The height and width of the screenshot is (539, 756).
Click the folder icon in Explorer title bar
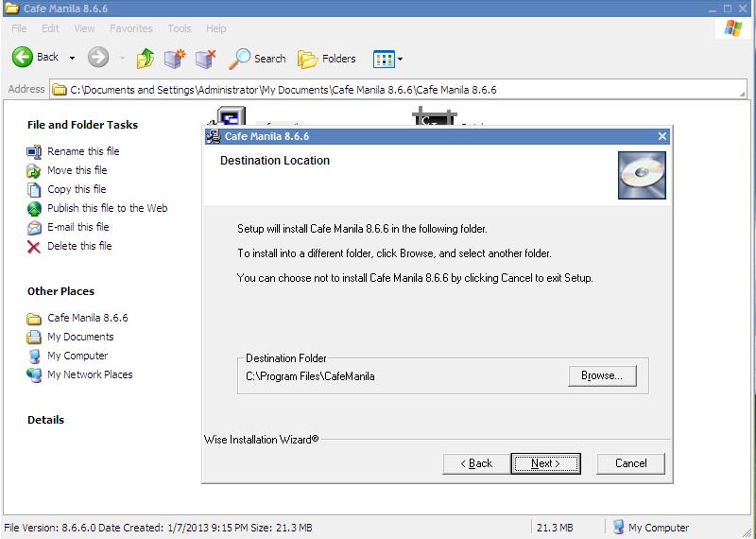(11, 8)
